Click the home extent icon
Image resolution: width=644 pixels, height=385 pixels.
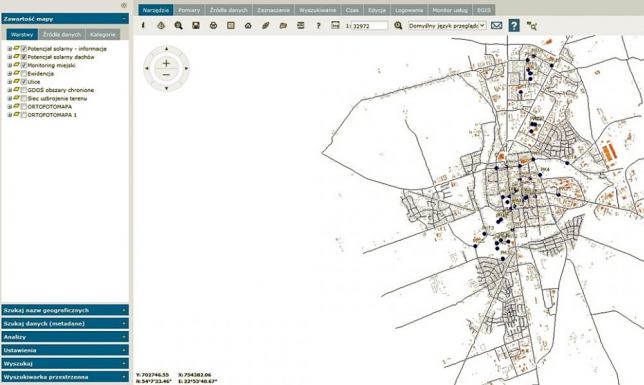pyautogui.click(x=248, y=25)
